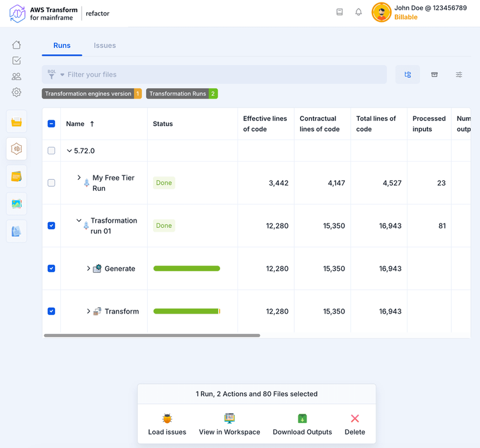
Task: Open the yellow folder tool in the sidebar
Action: click(17, 122)
